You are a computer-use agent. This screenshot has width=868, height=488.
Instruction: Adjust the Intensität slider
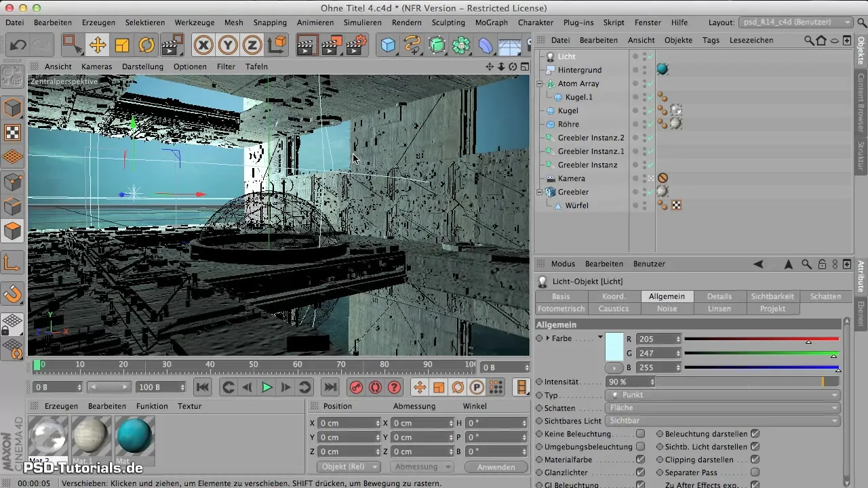[x=749, y=382]
